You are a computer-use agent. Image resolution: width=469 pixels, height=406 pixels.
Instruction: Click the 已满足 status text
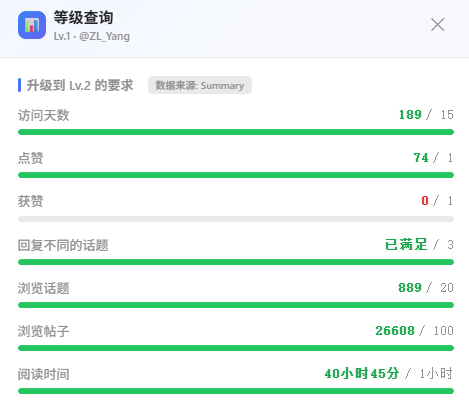(x=406, y=244)
